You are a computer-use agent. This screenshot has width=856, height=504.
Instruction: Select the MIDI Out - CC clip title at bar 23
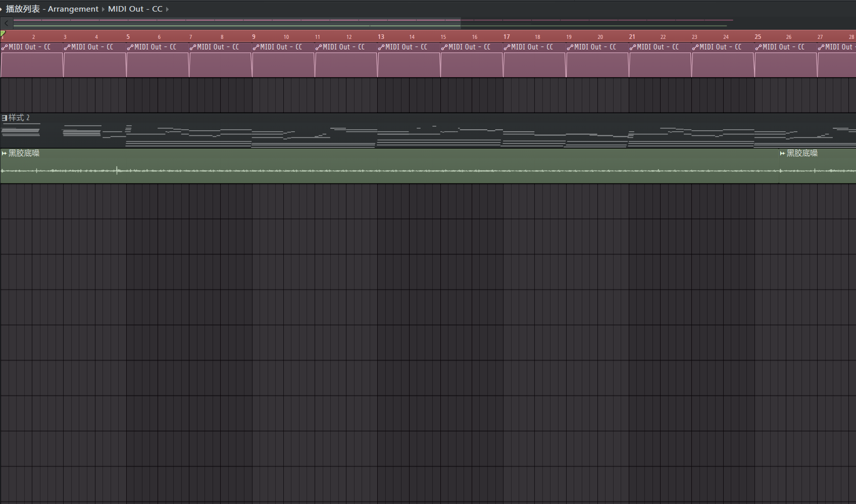(x=721, y=47)
